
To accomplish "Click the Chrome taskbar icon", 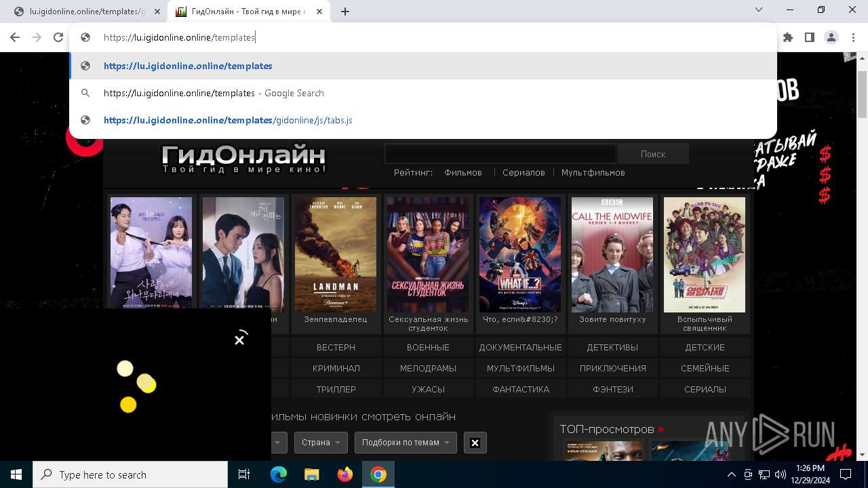I will (x=378, y=474).
